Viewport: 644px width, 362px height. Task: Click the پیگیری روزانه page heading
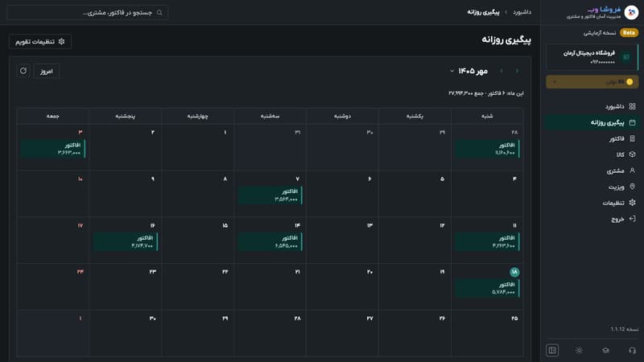[x=506, y=39]
